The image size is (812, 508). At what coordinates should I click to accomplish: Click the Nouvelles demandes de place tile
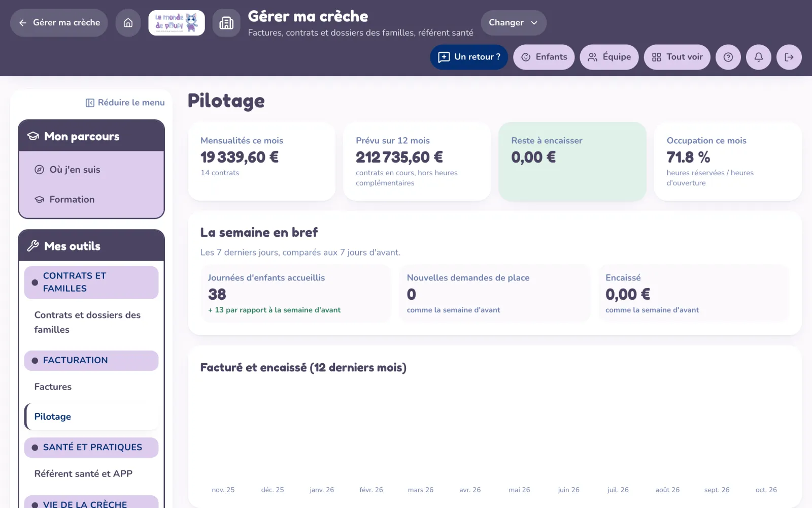point(494,293)
